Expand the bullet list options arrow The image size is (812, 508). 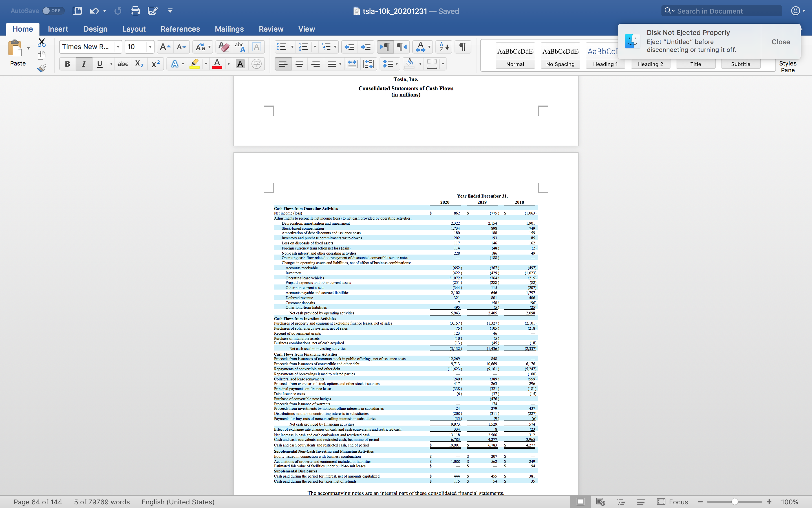click(292, 47)
